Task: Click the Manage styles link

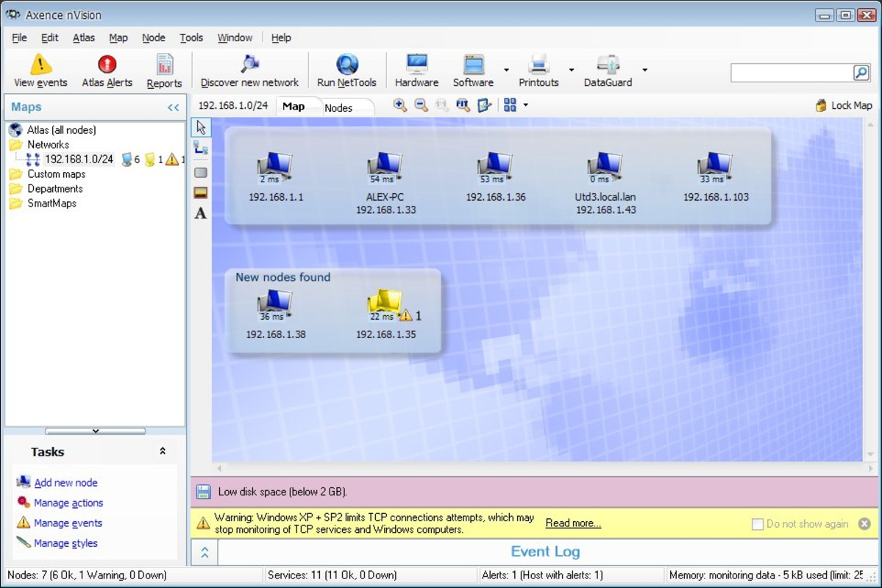Action: click(x=65, y=543)
